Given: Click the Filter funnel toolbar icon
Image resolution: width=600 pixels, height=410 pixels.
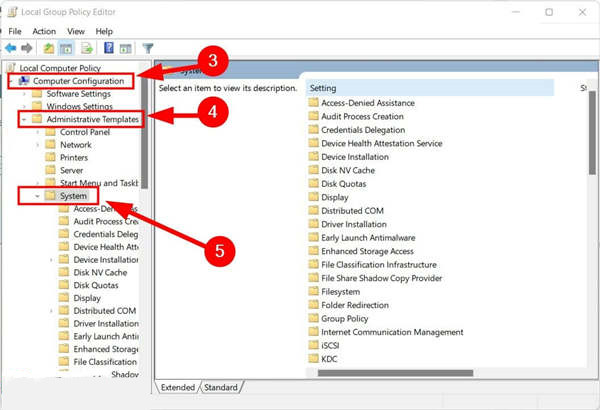Looking at the screenshot, I should click(148, 48).
